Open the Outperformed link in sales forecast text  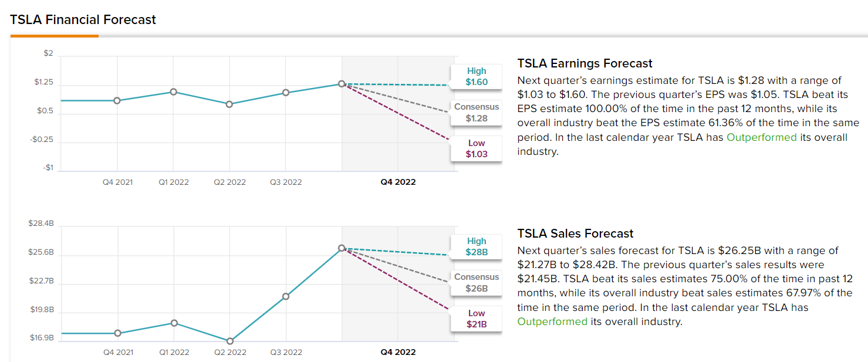tap(552, 322)
